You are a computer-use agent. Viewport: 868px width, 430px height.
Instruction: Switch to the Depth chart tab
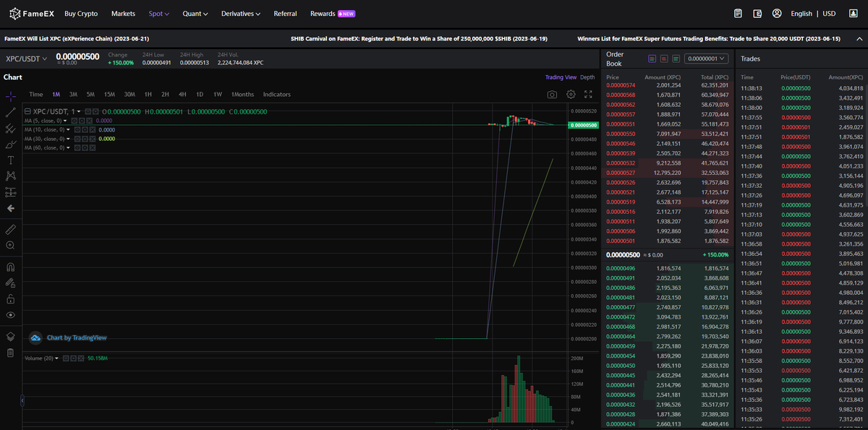pyautogui.click(x=587, y=77)
